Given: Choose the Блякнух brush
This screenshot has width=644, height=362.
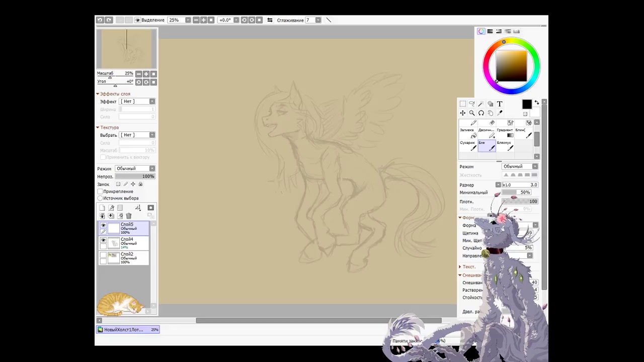Looking at the screenshot, I should [505, 145].
